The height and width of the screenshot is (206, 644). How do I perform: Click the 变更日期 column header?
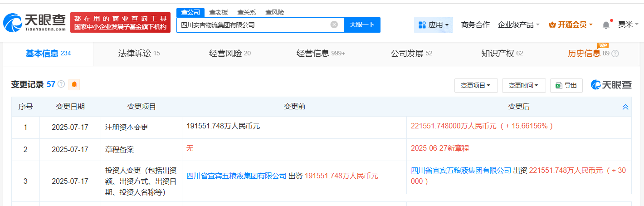point(70,107)
